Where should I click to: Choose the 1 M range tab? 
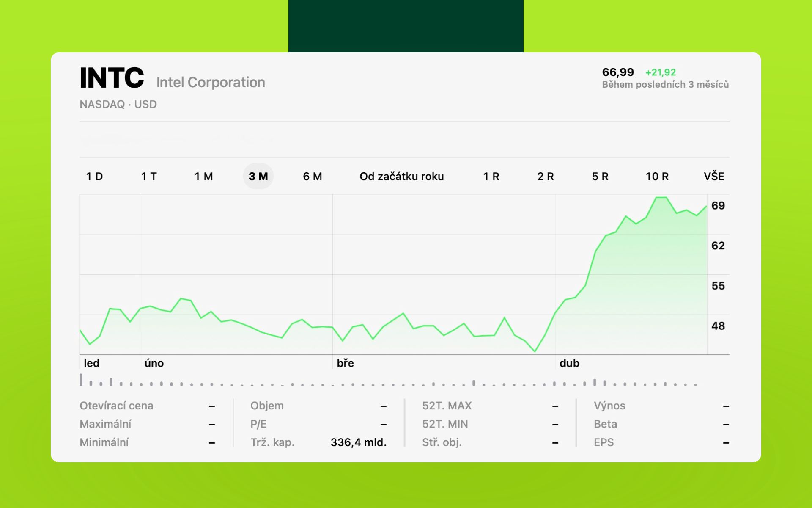tap(203, 177)
